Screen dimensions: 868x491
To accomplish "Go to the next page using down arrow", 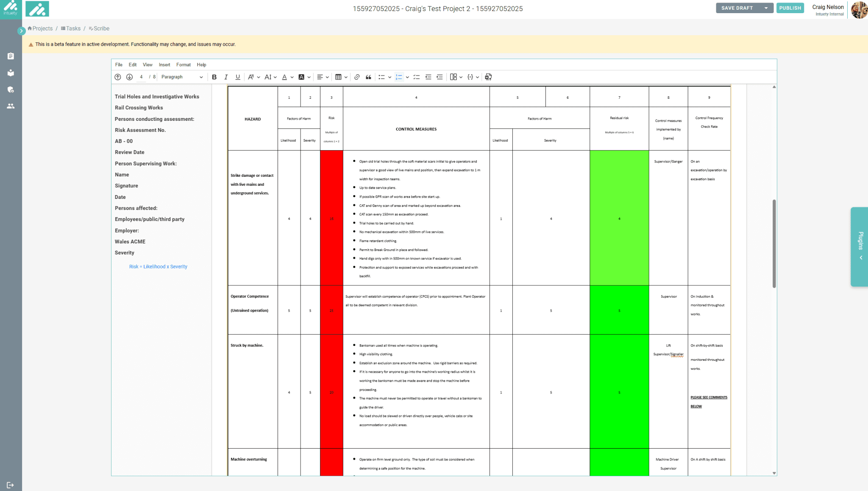I will click(129, 77).
